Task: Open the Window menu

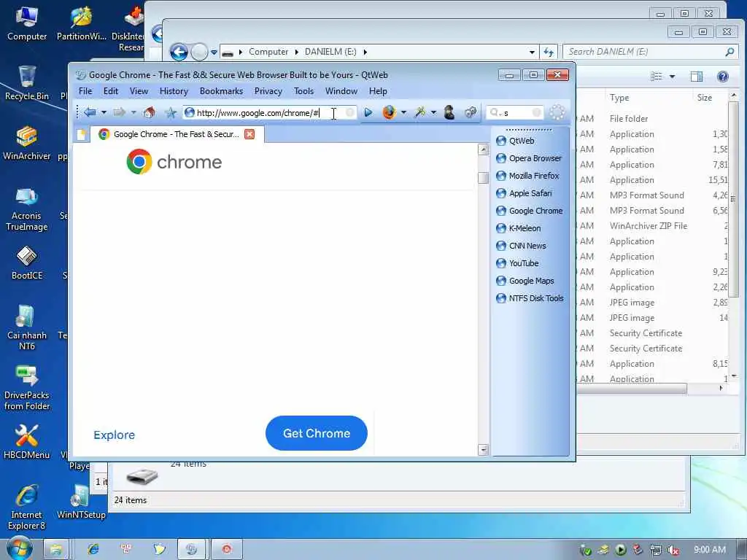Action: point(341,91)
